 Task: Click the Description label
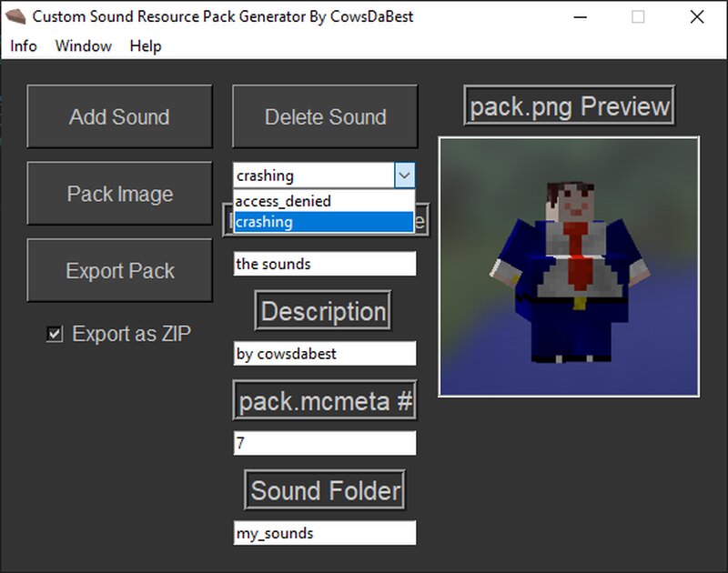tap(323, 310)
